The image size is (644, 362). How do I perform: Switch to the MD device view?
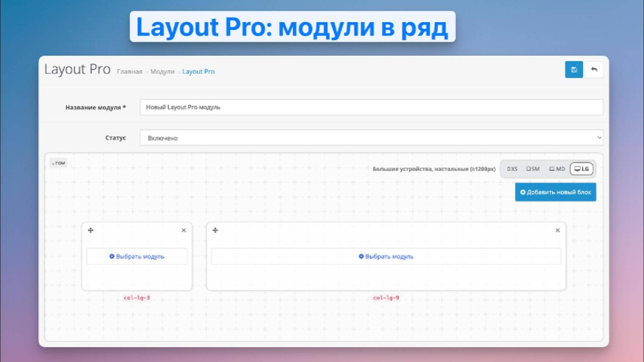coord(557,169)
